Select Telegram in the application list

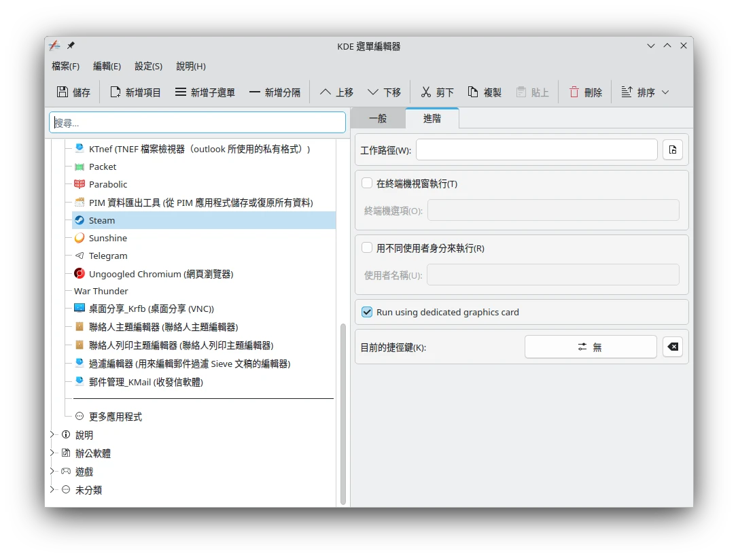108,256
